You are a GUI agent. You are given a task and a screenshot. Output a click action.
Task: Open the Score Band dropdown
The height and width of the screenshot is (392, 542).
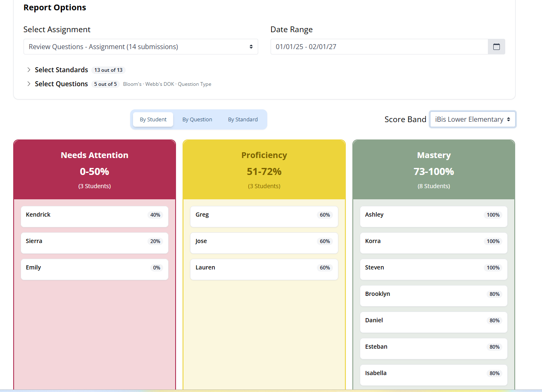tap(473, 119)
